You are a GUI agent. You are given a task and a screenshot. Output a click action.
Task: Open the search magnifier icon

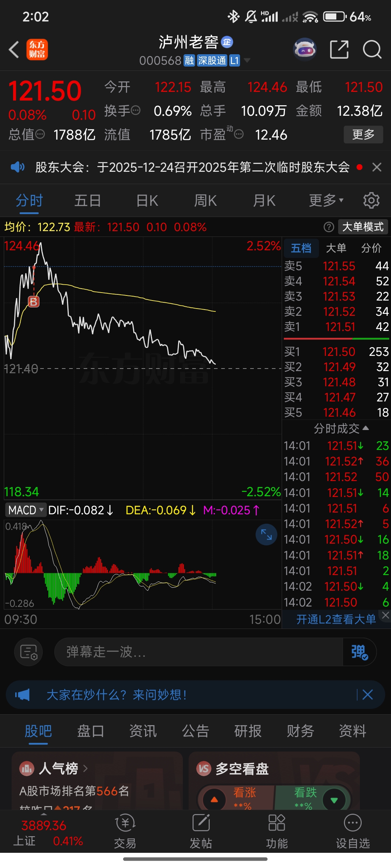click(372, 50)
